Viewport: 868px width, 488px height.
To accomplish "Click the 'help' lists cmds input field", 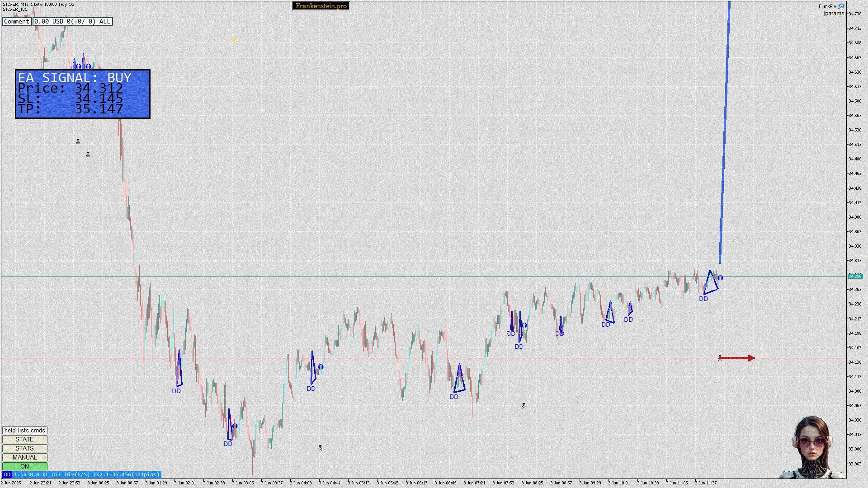I will [x=24, y=430].
